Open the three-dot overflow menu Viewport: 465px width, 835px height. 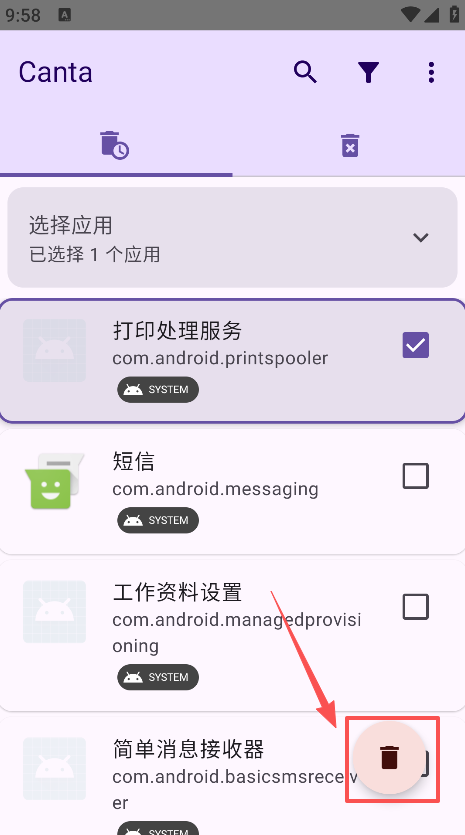(x=431, y=72)
